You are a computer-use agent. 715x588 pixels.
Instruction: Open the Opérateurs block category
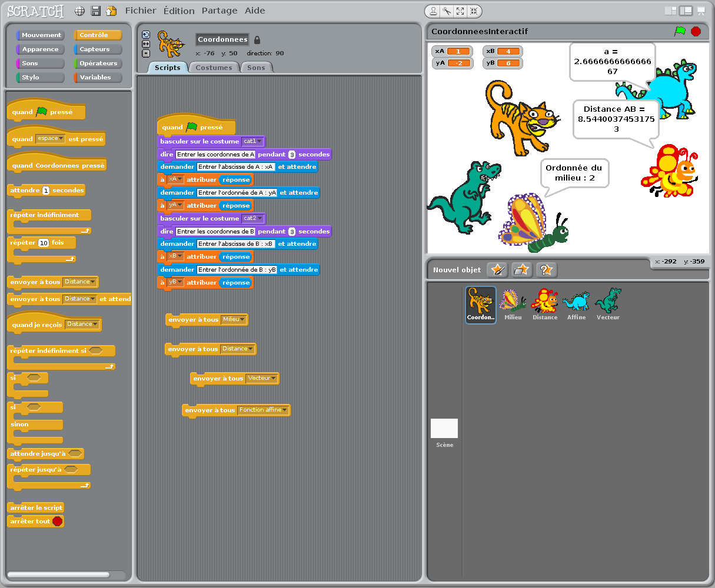tap(98, 64)
